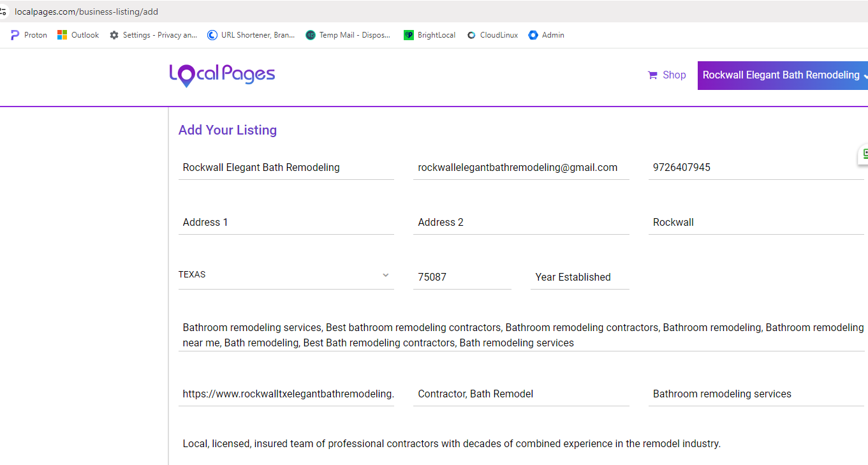
Task: Click the shopping cart icon beside Shop
Action: pos(652,75)
